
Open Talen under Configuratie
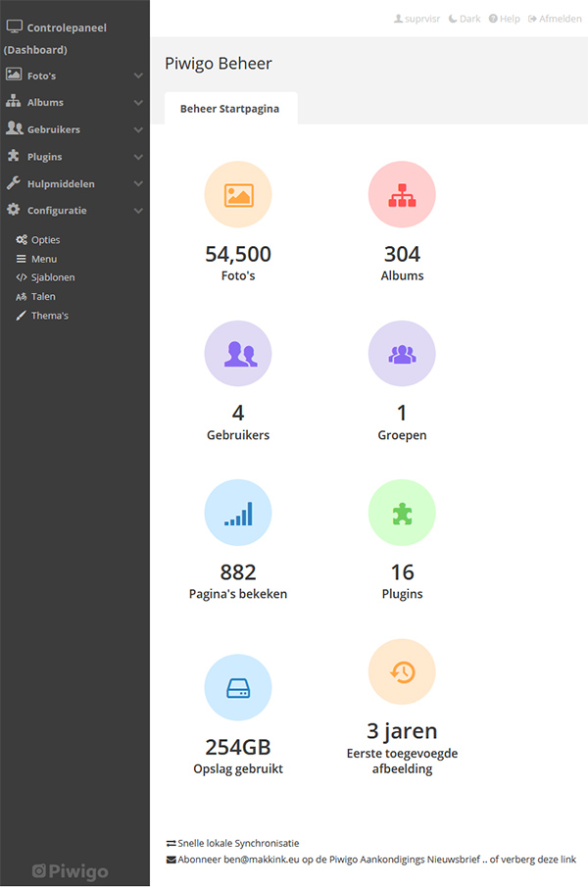pos(43,296)
